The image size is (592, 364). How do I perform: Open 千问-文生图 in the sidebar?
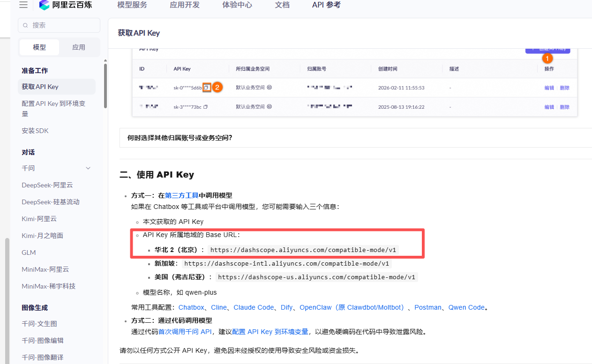click(39, 324)
